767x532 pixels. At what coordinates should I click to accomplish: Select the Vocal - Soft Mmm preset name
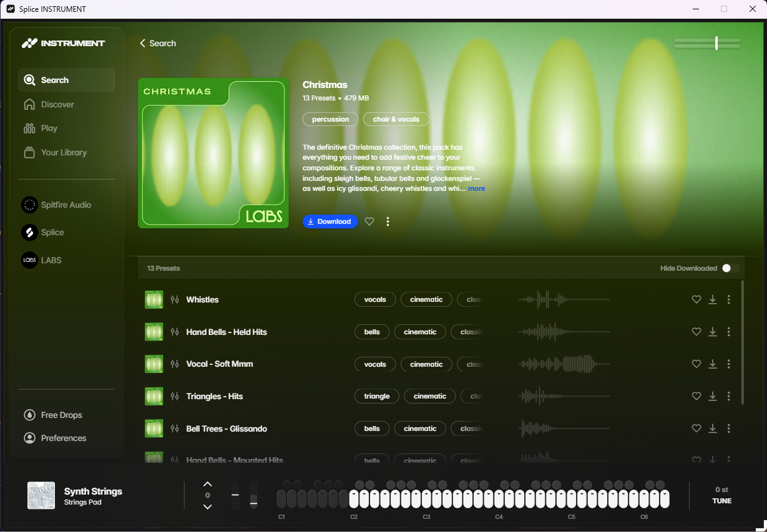[x=220, y=364]
